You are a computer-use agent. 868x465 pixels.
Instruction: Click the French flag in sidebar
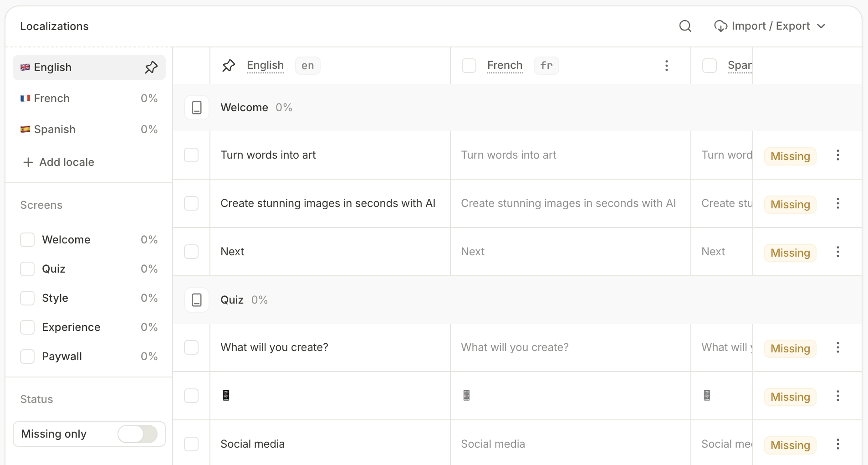tap(25, 98)
